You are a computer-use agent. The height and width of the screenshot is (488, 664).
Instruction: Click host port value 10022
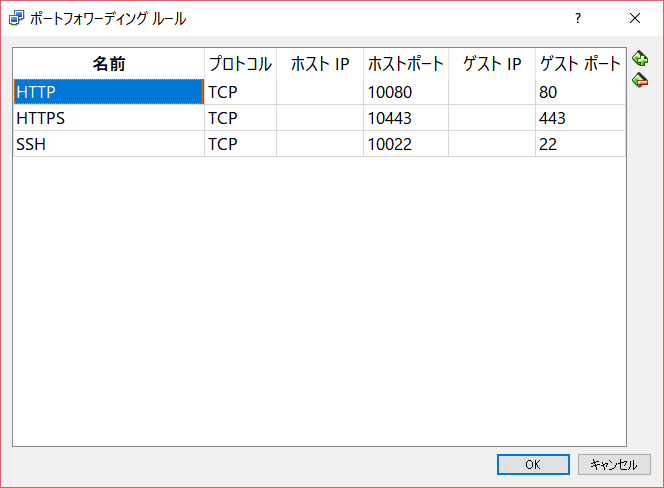click(406, 144)
